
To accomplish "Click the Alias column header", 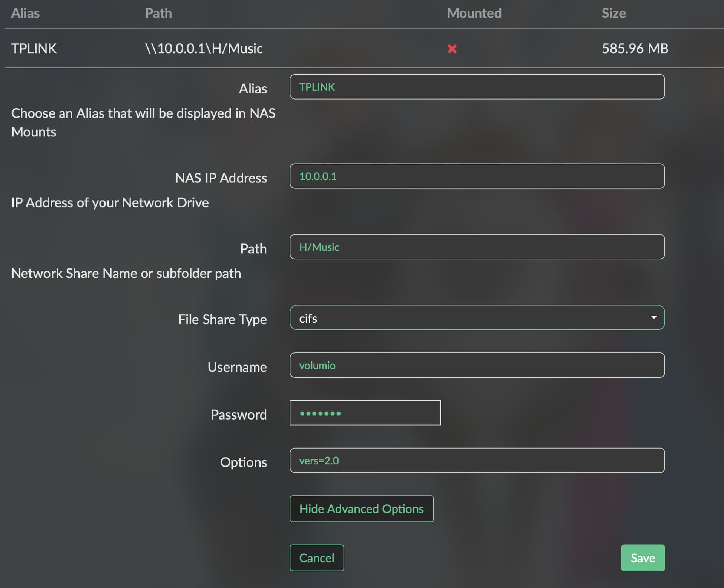I will click(25, 13).
